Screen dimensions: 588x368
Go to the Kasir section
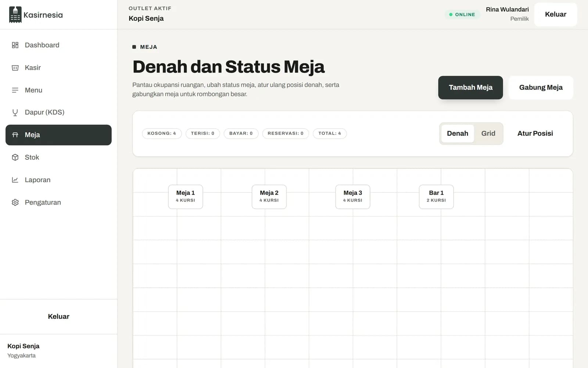[58, 68]
